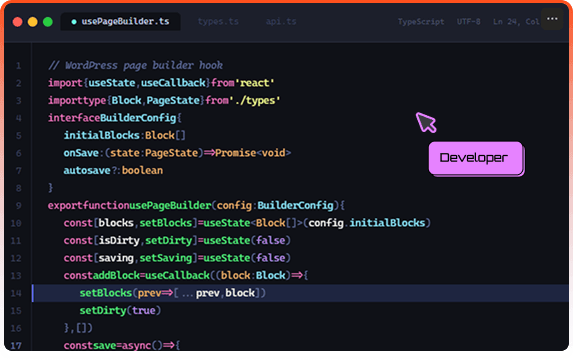Click the 'initialBlocks' property on line 5
573x360 pixels.
point(102,135)
